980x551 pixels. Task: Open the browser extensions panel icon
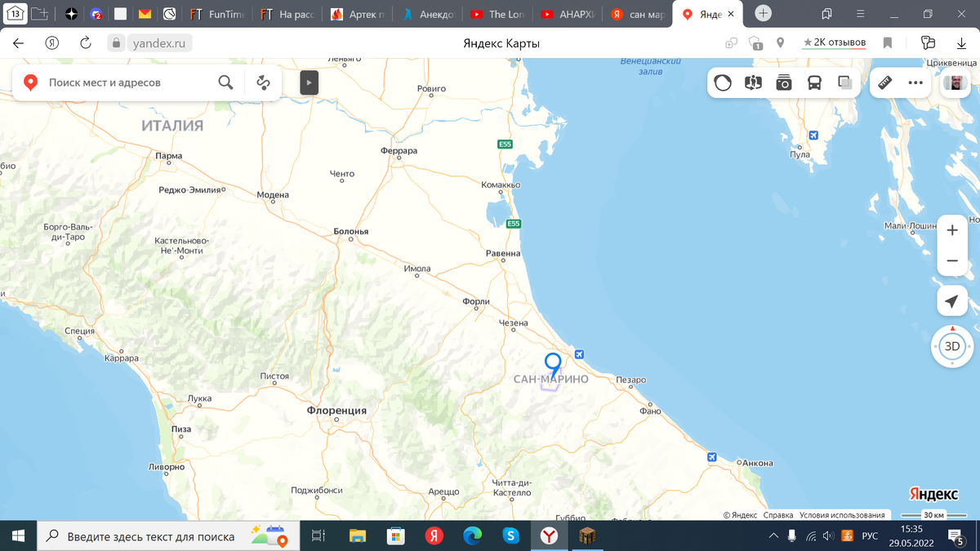click(928, 43)
